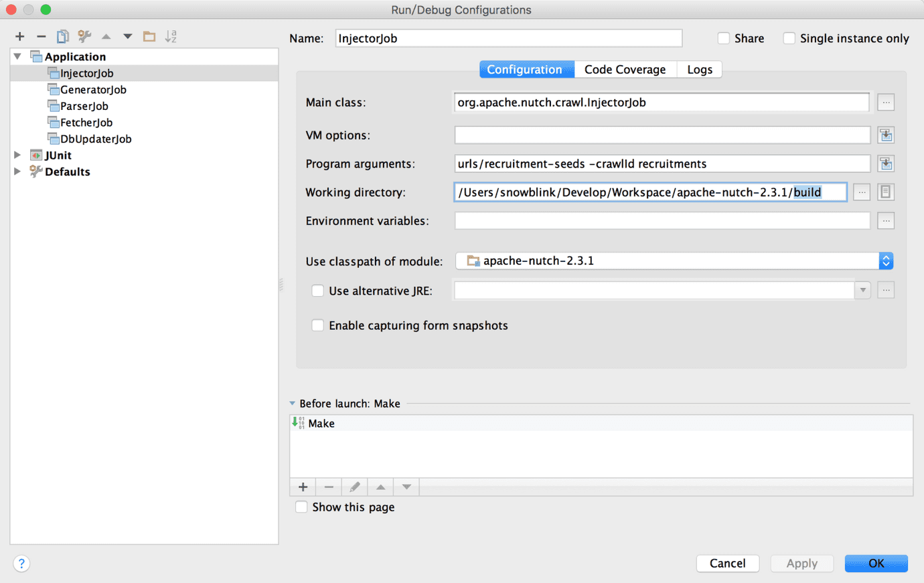
Task: Open the working directory macros list icon
Action: 885,192
